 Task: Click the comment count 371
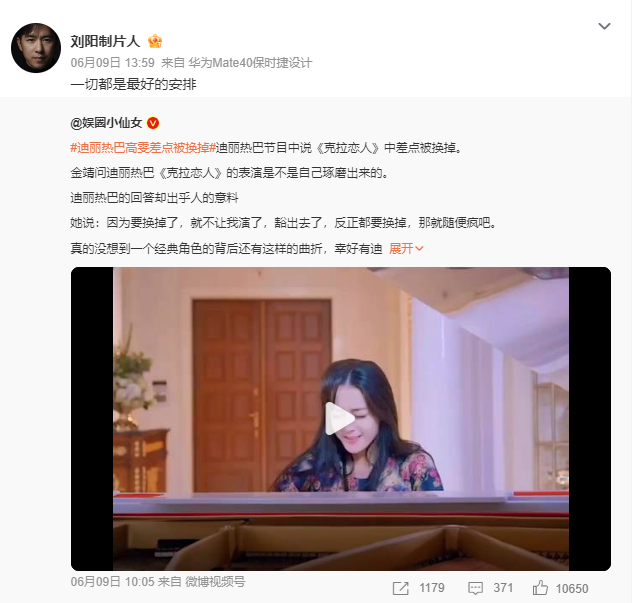[503, 588]
